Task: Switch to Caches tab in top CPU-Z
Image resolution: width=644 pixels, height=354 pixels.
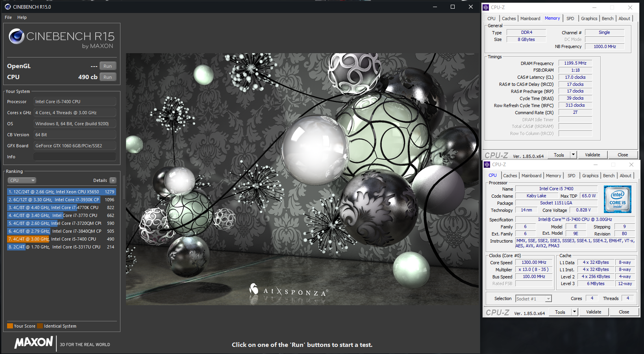Action: pos(509,19)
